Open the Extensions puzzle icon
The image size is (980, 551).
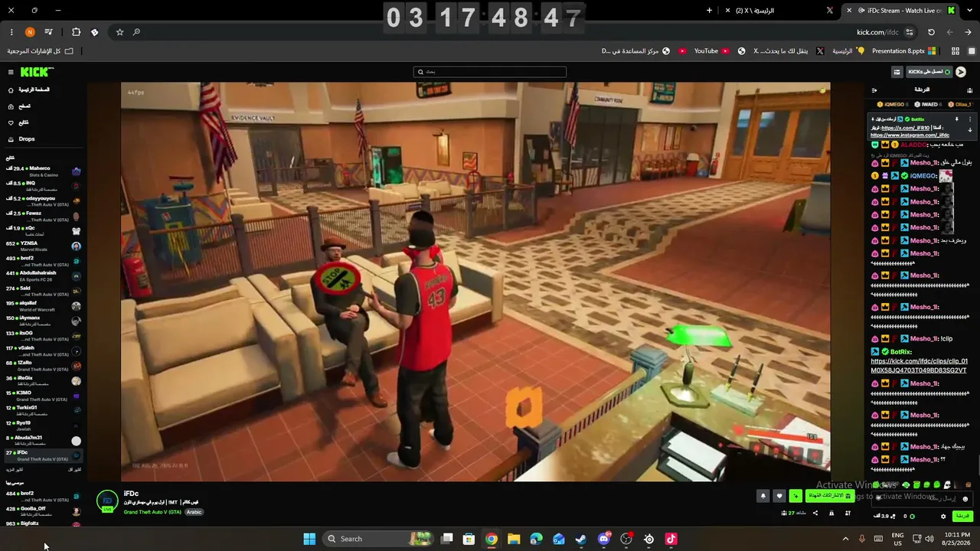click(76, 32)
